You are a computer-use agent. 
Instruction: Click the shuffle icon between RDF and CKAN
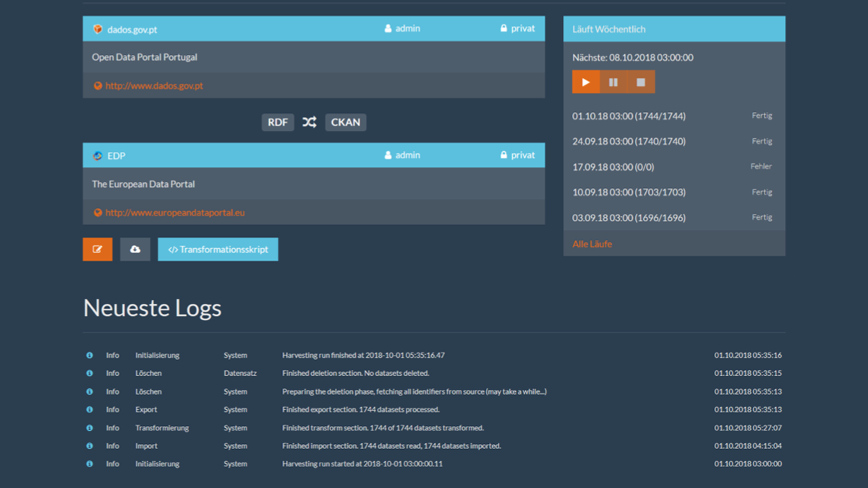point(309,122)
